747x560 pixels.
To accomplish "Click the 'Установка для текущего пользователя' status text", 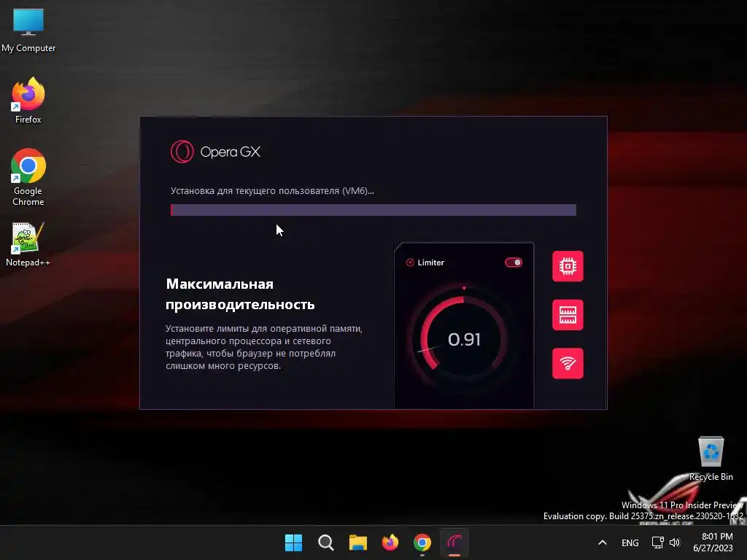I will coord(273,191).
